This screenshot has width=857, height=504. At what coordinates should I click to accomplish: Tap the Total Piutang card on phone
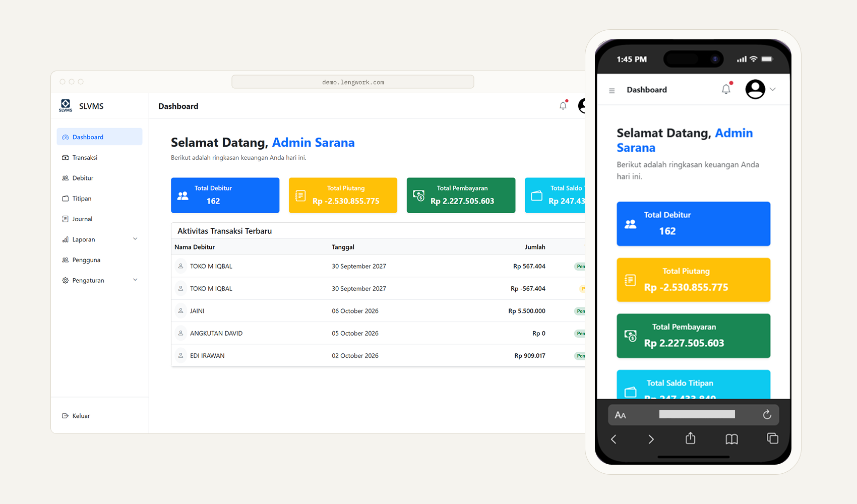pyautogui.click(x=693, y=280)
